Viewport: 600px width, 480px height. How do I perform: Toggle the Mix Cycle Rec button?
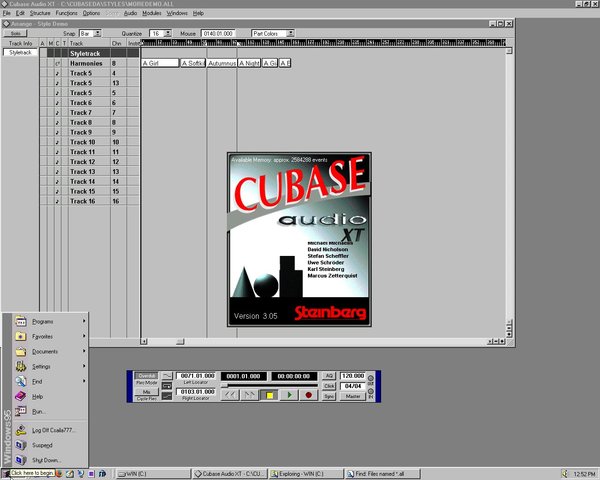point(146,392)
